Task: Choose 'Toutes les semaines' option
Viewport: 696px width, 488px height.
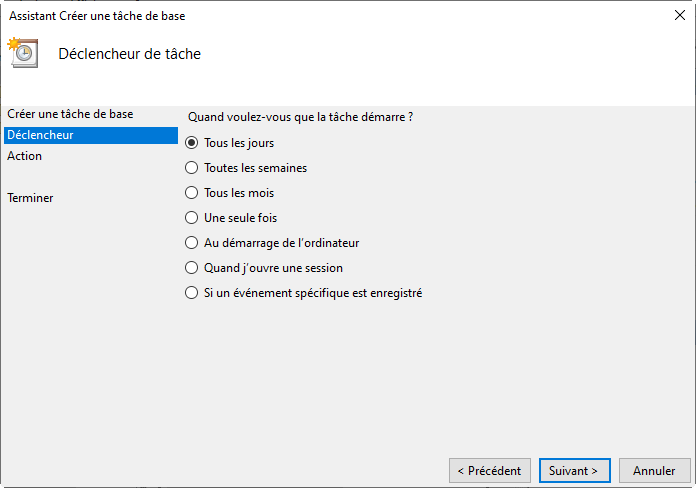Action: 192,168
